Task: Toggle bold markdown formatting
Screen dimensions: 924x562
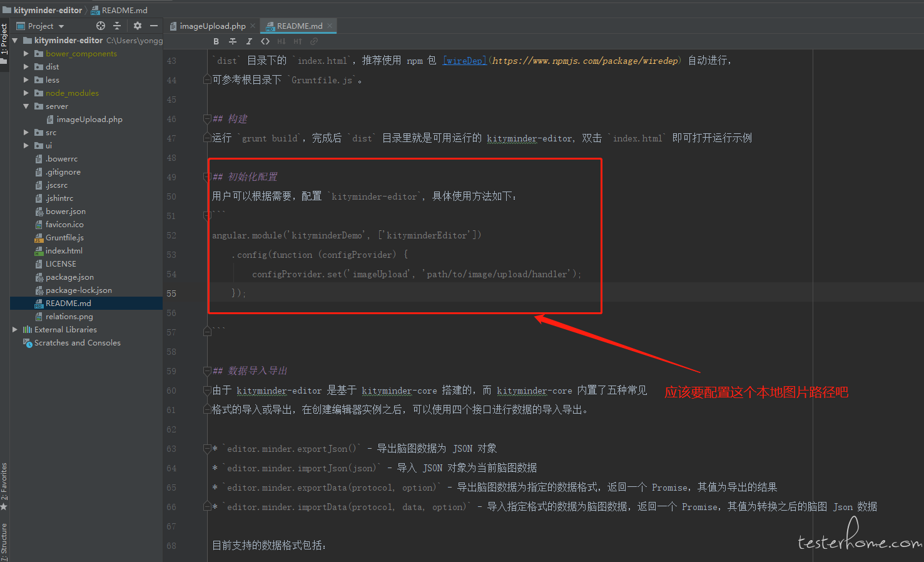Action: click(216, 41)
